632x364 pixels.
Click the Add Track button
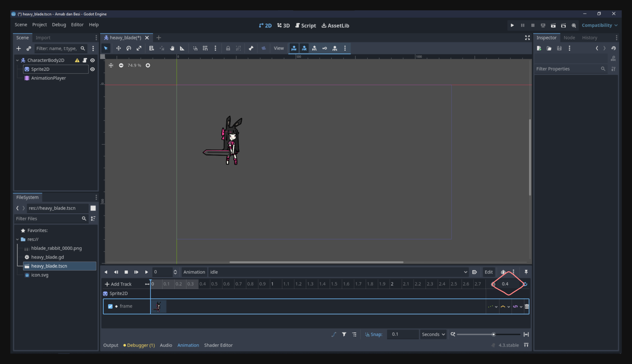[118, 284]
